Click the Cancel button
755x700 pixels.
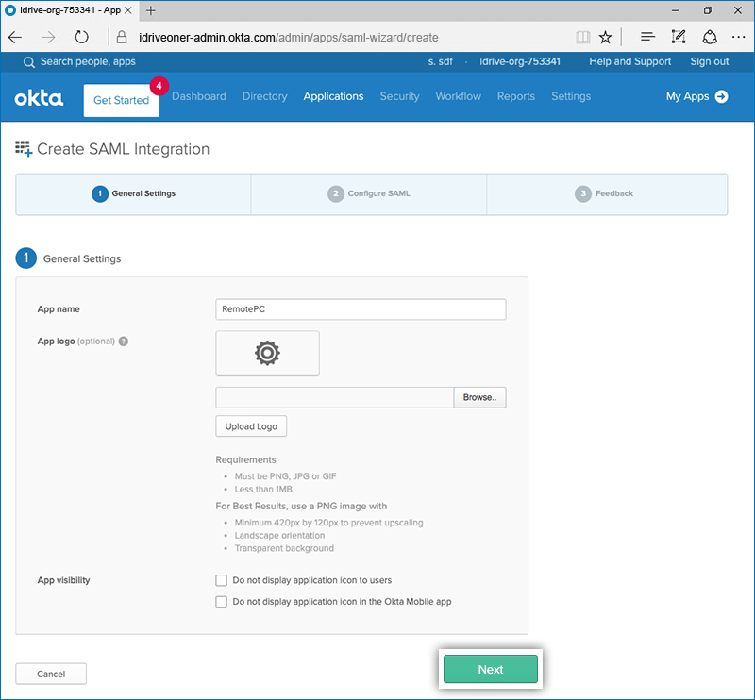tap(51, 674)
